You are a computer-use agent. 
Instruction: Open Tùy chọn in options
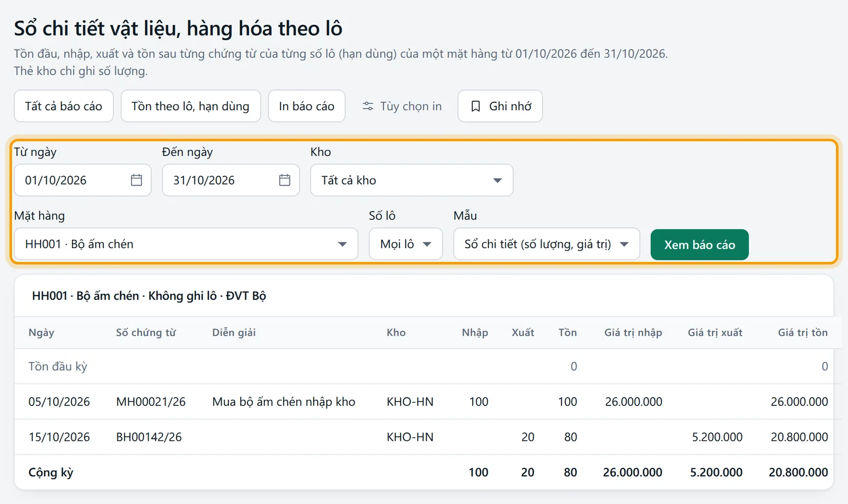pyautogui.click(x=402, y=106)
